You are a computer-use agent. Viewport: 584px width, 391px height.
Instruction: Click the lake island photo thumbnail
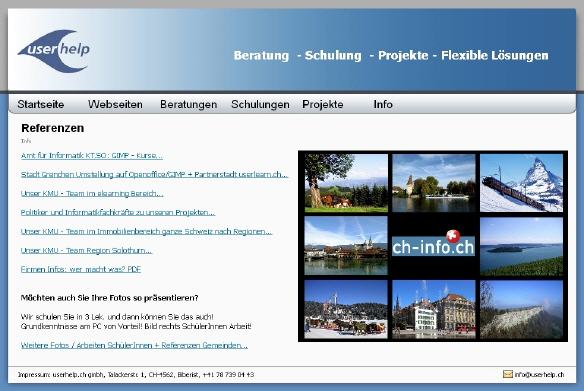521,246
